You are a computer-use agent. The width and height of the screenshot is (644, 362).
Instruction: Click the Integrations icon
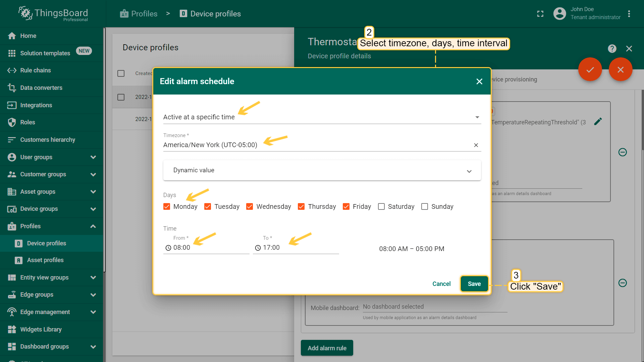12,105
